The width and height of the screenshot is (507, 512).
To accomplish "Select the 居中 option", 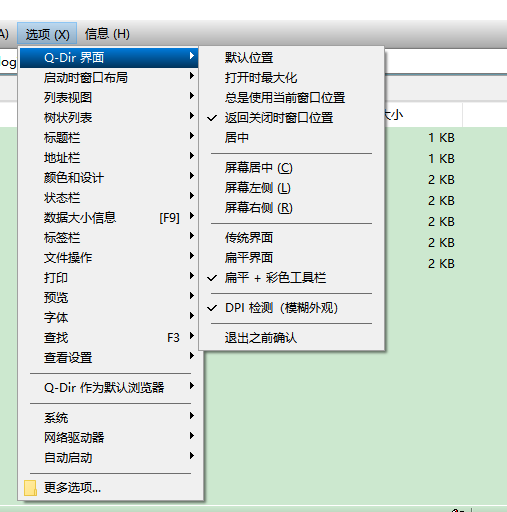I will pyautogui.click(x=292, y=138).
